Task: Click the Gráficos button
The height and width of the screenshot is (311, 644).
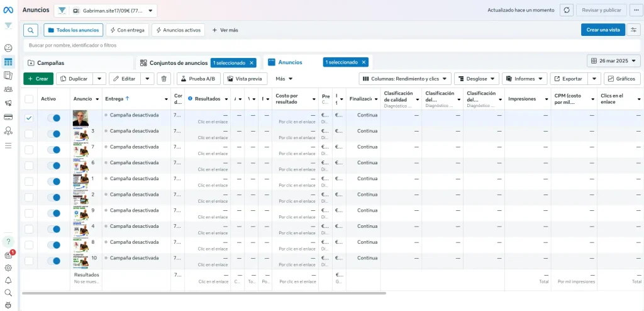Action: pos(622,79)
